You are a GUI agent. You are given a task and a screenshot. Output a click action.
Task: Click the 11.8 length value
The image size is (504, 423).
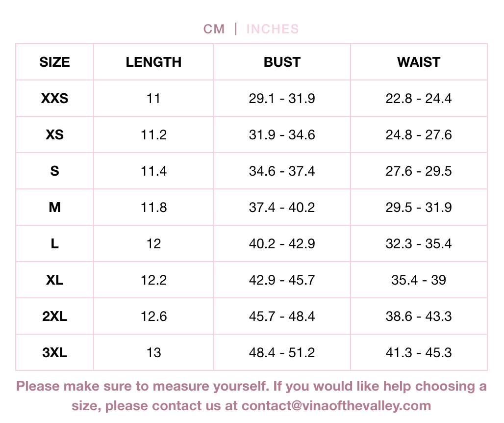153,208
